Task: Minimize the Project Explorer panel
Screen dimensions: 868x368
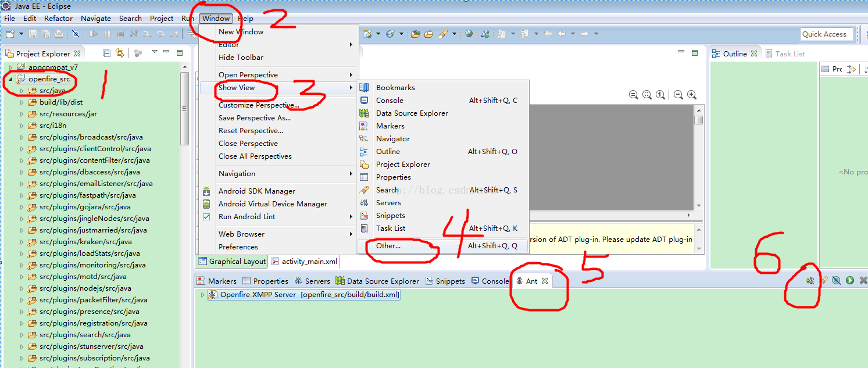Action: (x=166, y=52)
